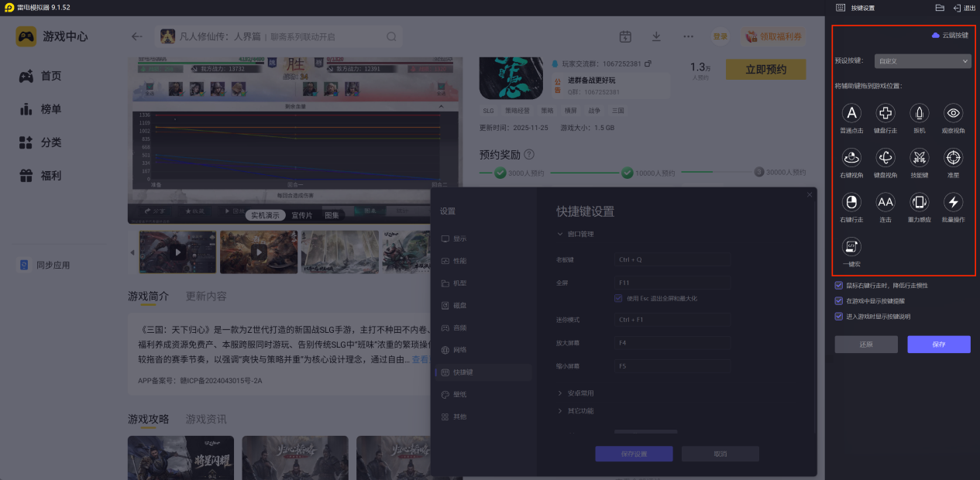The image size is (980, 480).
Task: Switch to the 网络 settings tab
Action: coord(459,350)
